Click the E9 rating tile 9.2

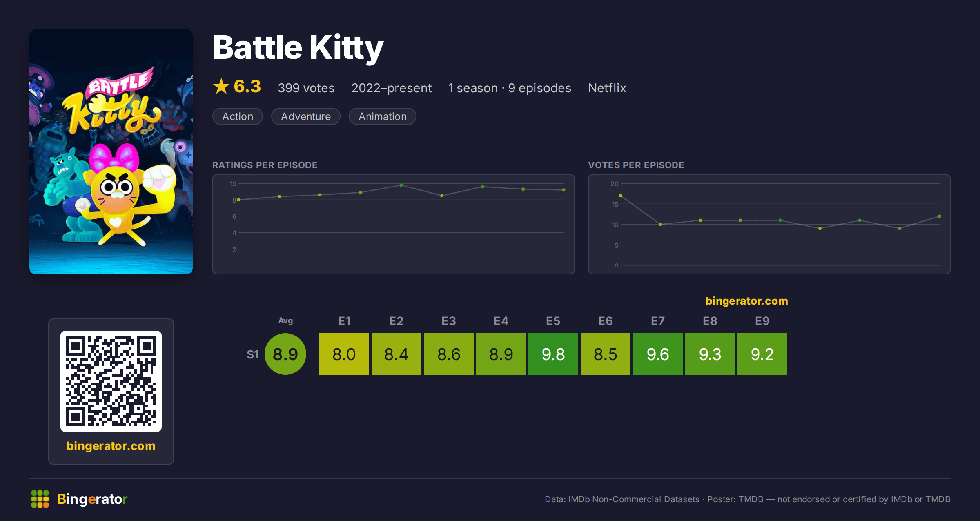click(x=762, y=354)
